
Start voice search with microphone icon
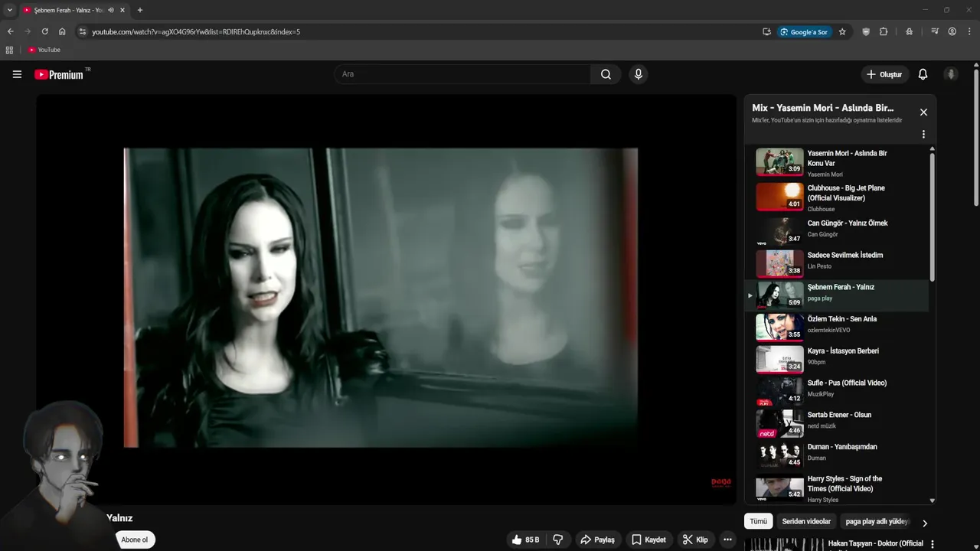638,74
